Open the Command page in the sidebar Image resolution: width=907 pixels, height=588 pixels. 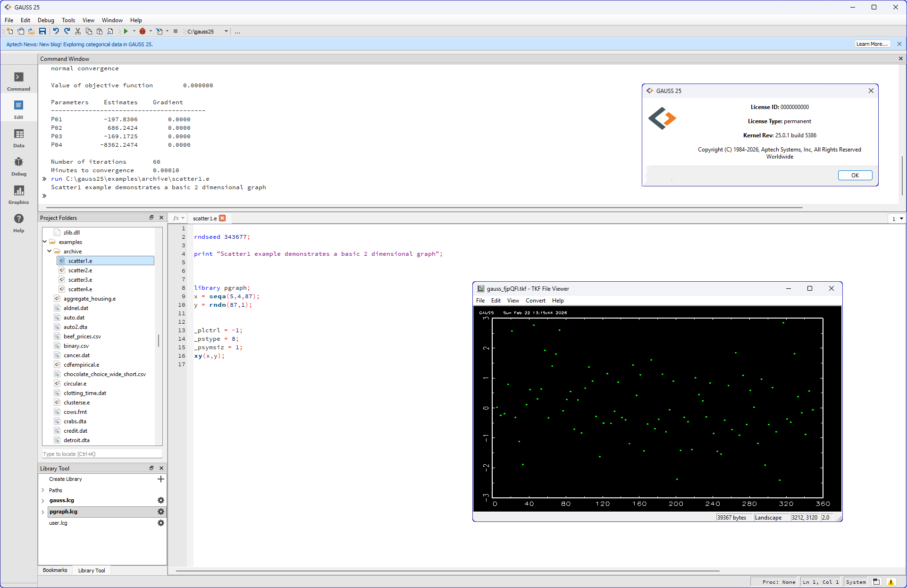click(19, 81)
